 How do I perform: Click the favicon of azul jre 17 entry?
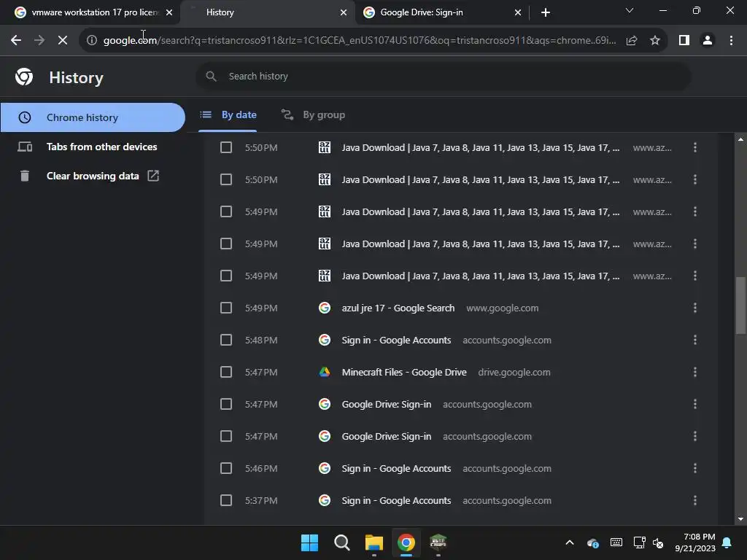(325, 308)
